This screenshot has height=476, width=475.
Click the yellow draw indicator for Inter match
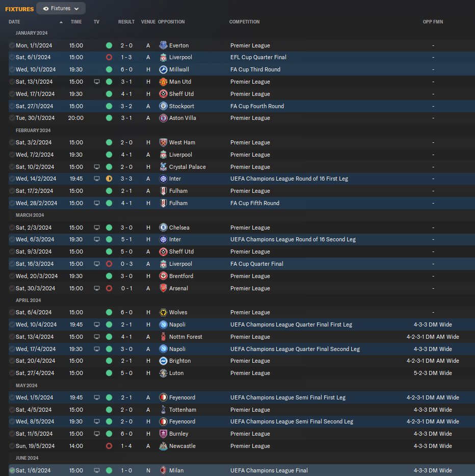(x=109, y=179)
